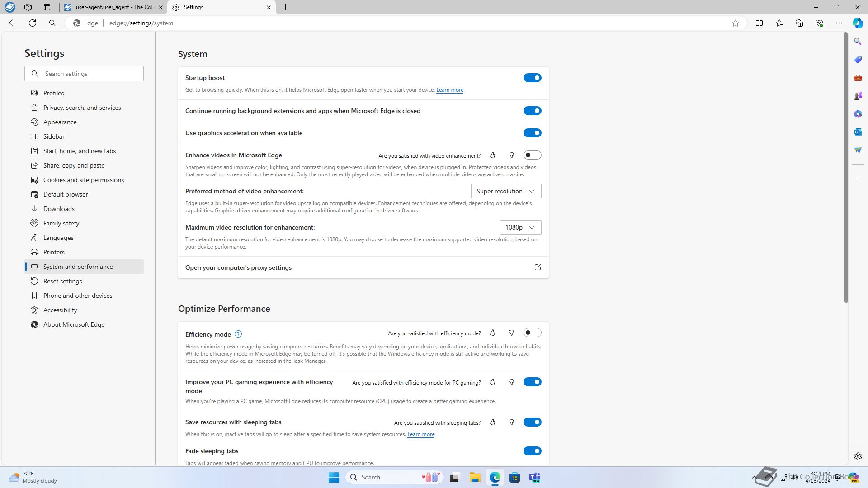Open a new tab with plus button
The height and width of the screenshot is (488, 868).
[285, 7]
